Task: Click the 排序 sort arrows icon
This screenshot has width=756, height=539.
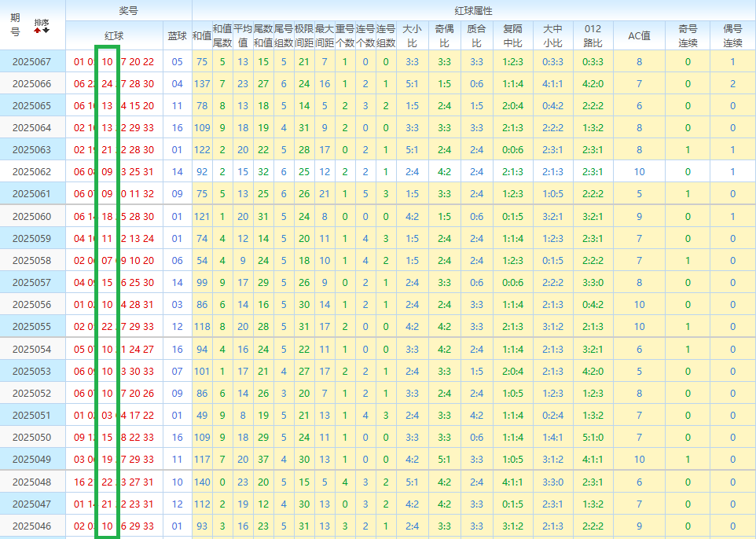Action: tap(42, 26)
